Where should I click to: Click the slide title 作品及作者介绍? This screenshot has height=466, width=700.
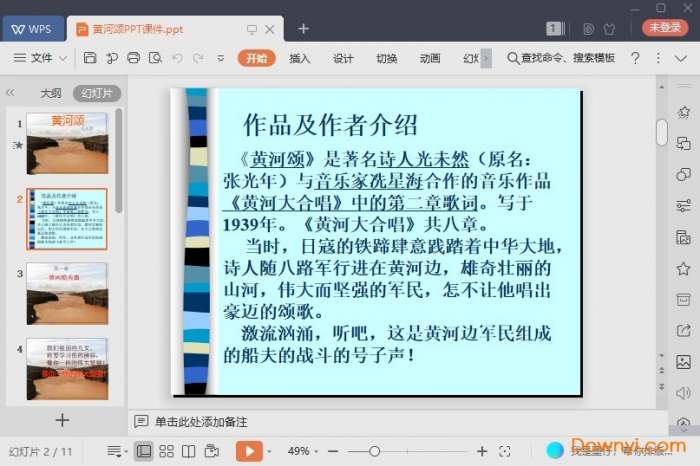(330, 125)
